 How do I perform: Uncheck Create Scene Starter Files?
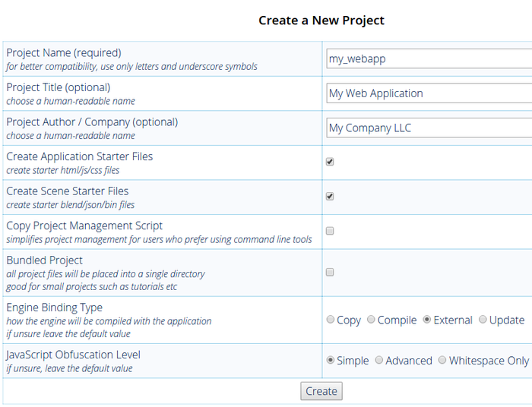click(330, 196)
